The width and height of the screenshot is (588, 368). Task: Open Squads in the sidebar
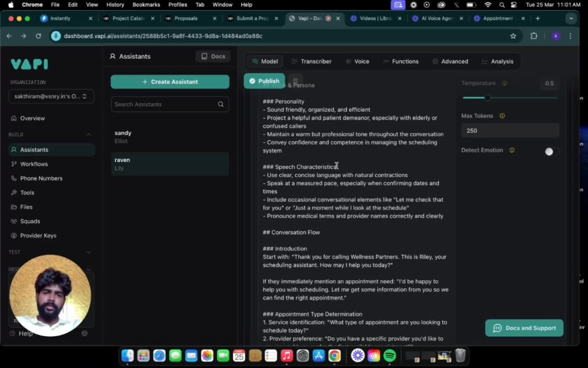[29, 221]
